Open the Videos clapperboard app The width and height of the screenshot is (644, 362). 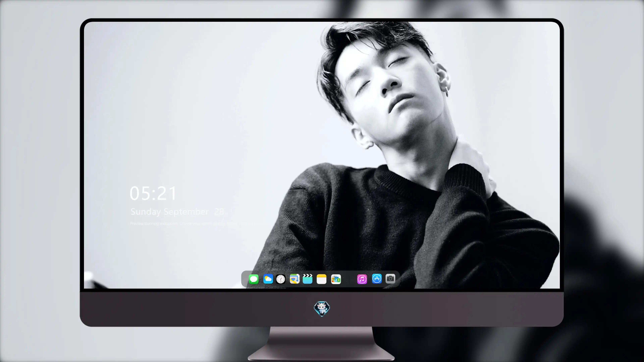pyautogui.click(x=308, y=279)
